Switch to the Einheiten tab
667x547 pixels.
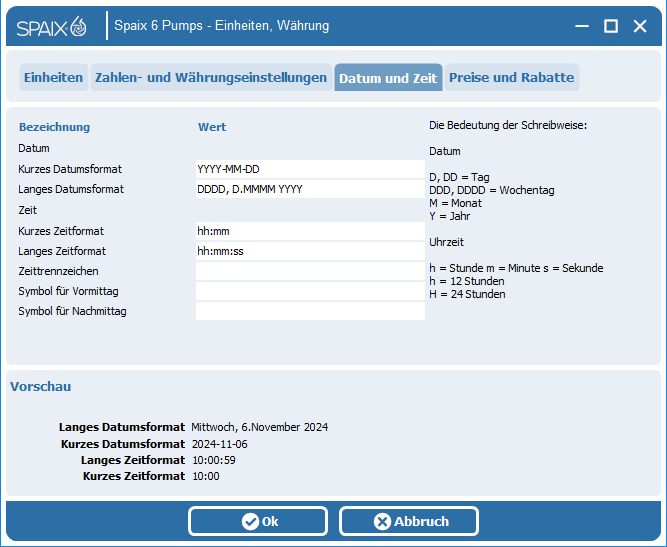[x=54, y=77]
